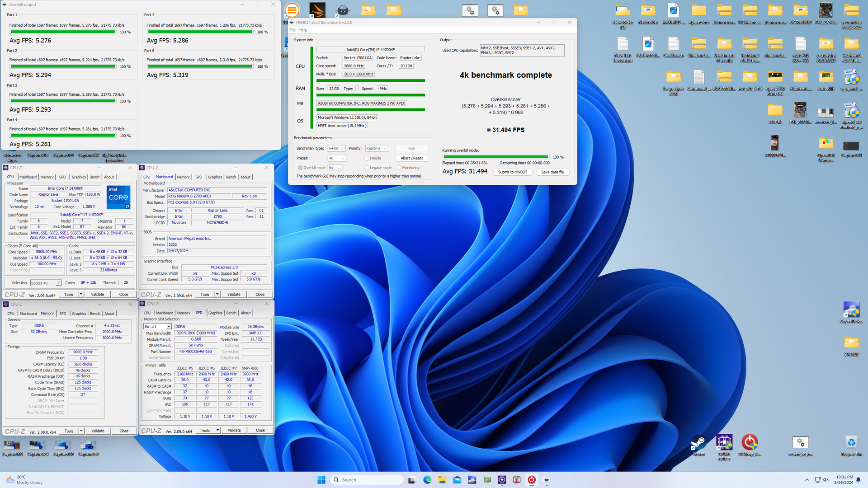Click the overall benchmark progress bar

tap(496, 157)
